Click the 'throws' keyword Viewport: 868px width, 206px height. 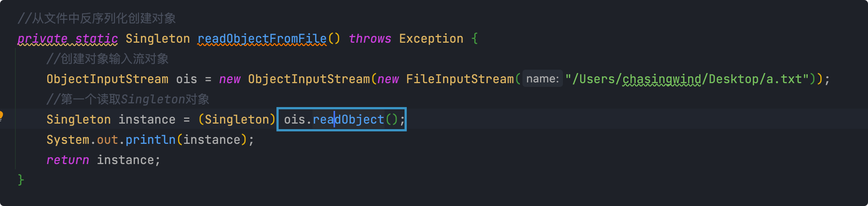370,39
